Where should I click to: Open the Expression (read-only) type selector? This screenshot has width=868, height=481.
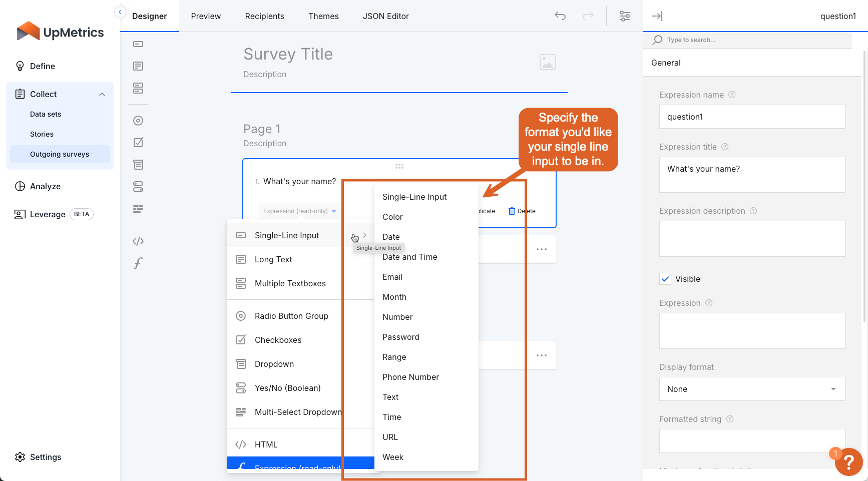(x=299, y=211)
